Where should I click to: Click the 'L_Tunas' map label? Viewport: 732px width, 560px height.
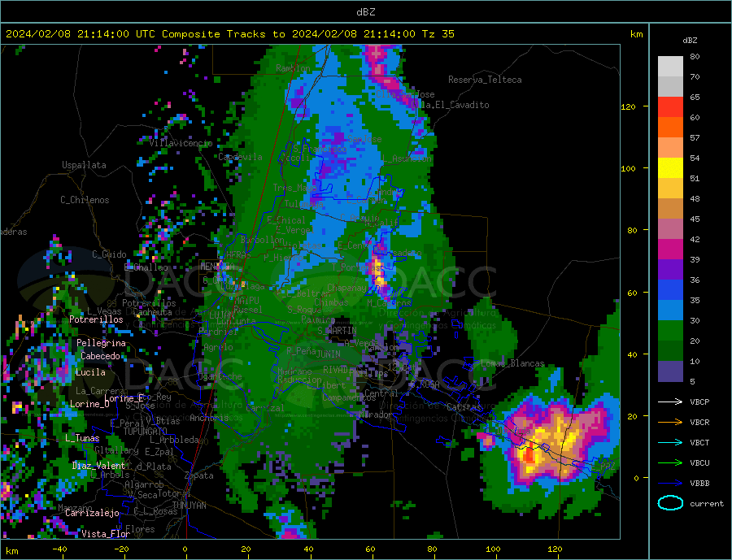coord(83,438)
